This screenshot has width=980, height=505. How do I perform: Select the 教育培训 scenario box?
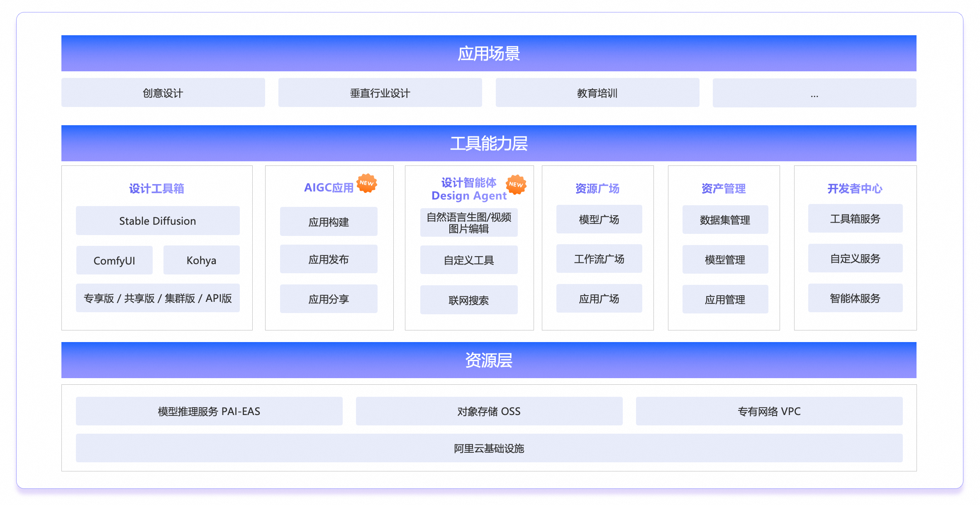click(597, 93)
